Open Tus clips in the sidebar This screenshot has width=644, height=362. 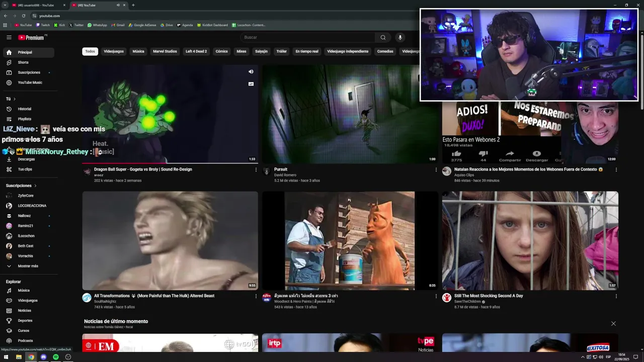[29, 169]
